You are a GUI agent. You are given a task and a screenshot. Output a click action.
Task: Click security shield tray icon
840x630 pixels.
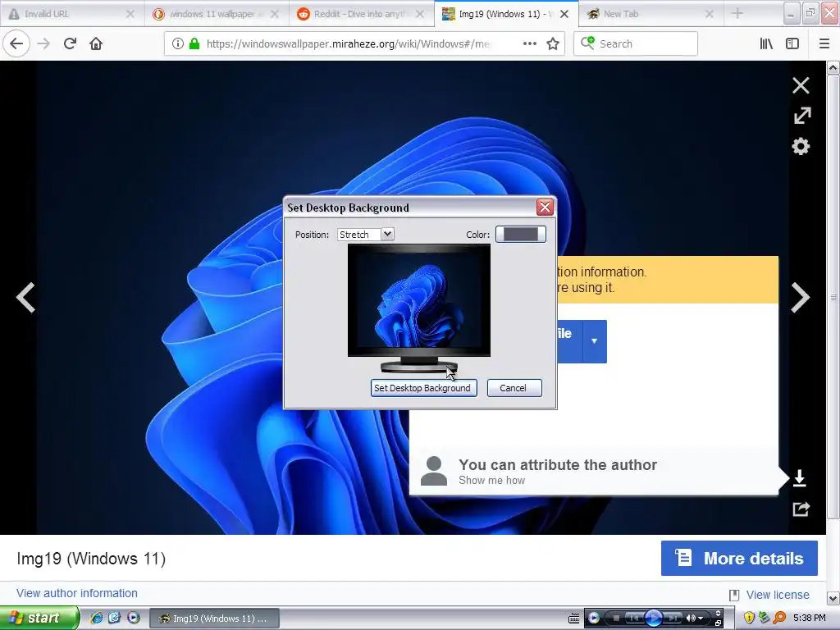pyautogui.click(x=749, y=619)
